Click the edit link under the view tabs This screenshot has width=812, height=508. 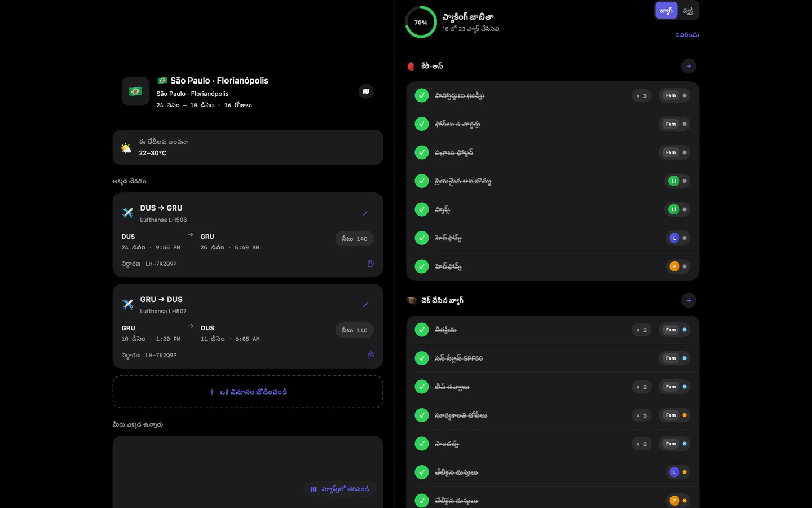[x=687, y=35]
